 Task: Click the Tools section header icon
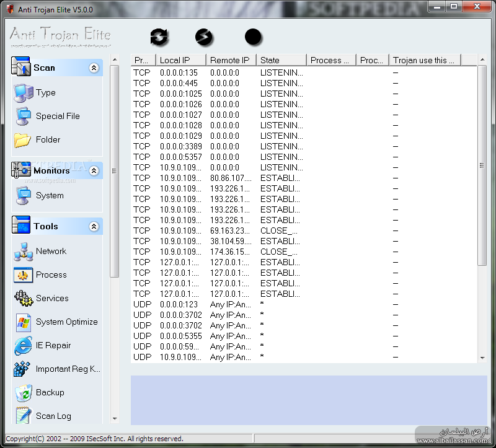(x=21, y=225)
